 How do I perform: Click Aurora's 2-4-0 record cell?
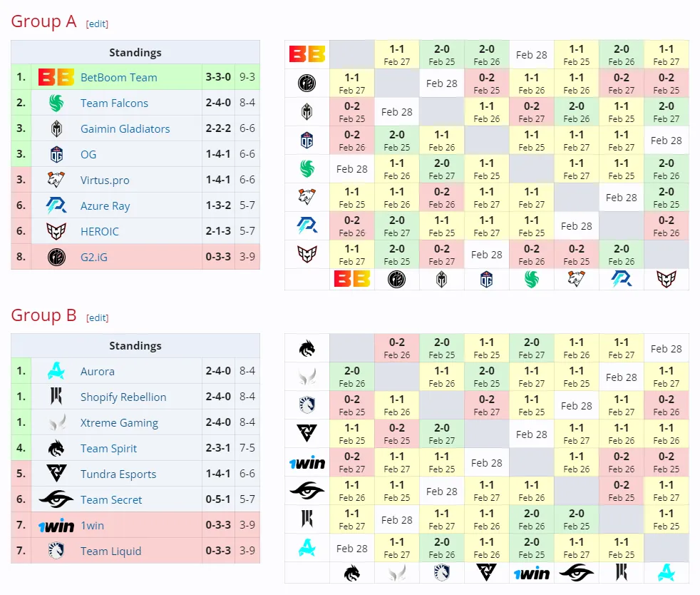coord(218,371)
